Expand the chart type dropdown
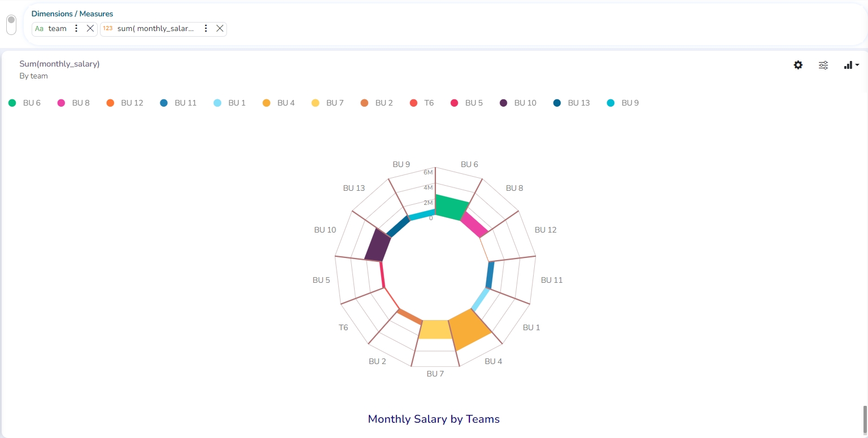Image resolution: width=868 pixels, height=438 pixels. (851, 65)
